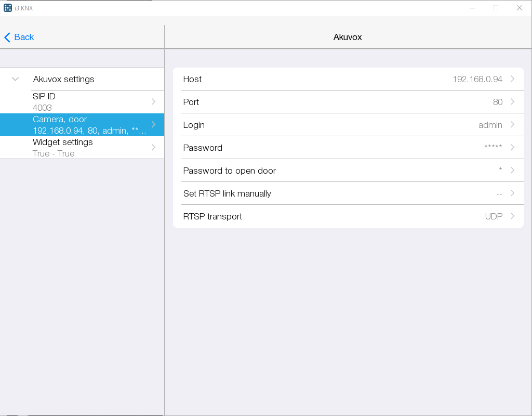Collapse the Akuvox settings section
Image resolution: width=532 pixels, height=416 pixels.
pos(16,79)
